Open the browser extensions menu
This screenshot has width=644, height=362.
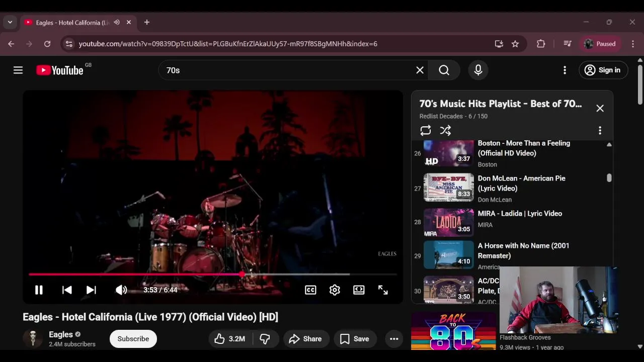click(541, 44)
